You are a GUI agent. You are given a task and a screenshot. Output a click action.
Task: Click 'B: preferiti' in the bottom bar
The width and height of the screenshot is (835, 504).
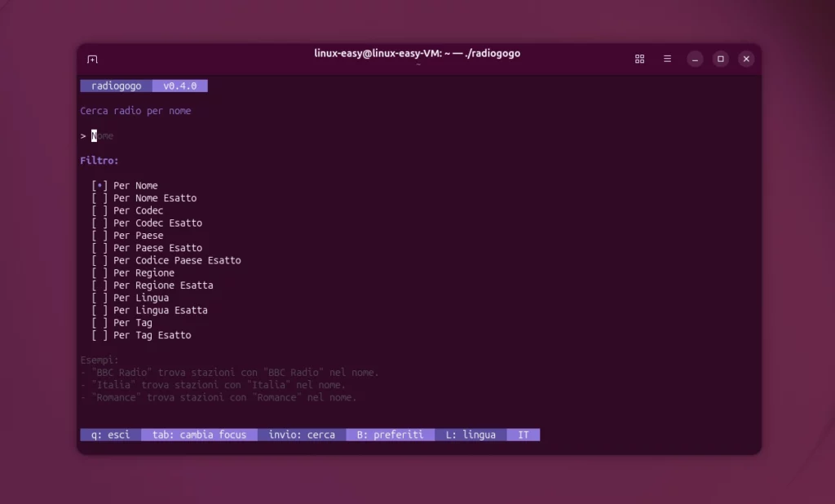390,435
